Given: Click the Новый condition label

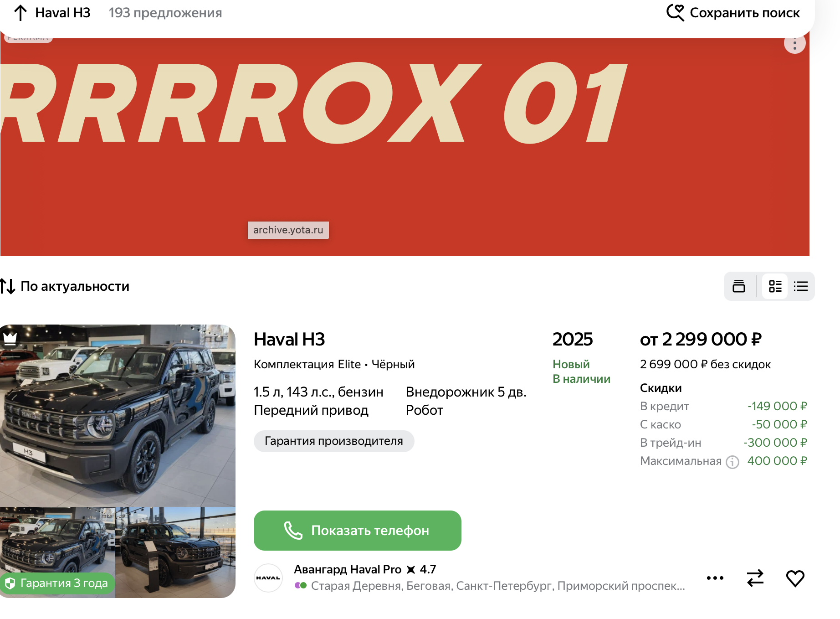Looking at the screenshot, I should point(571,364).
